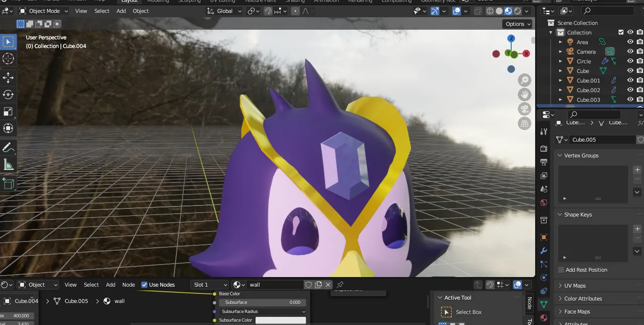Open the Object Mode dropdown
Viewport: 644px width, 325px height.
point(43,11)
